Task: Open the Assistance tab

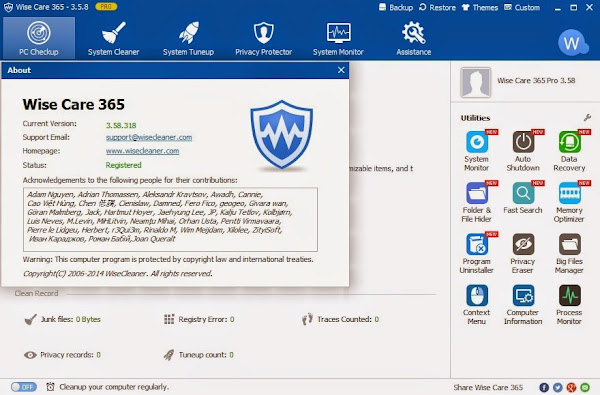Action: (x=413, y=38)
